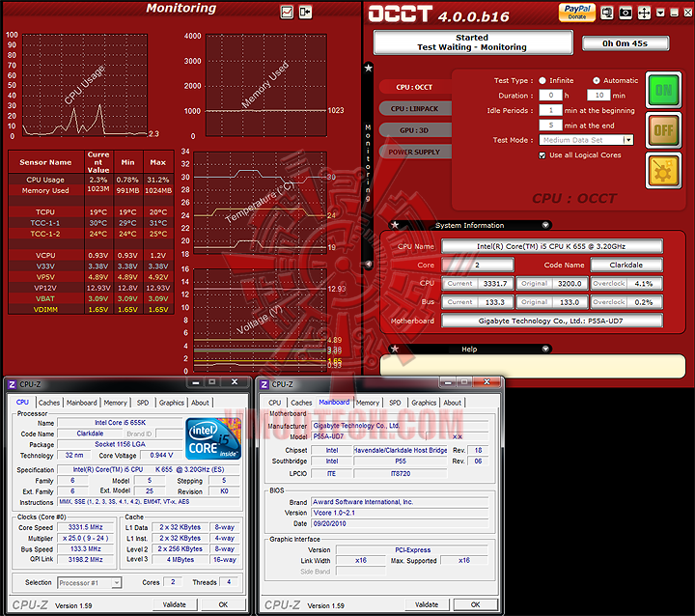695x616 pixels.
Task: Click the TCC-1-1 sensor row
Action: coord(91,223)
